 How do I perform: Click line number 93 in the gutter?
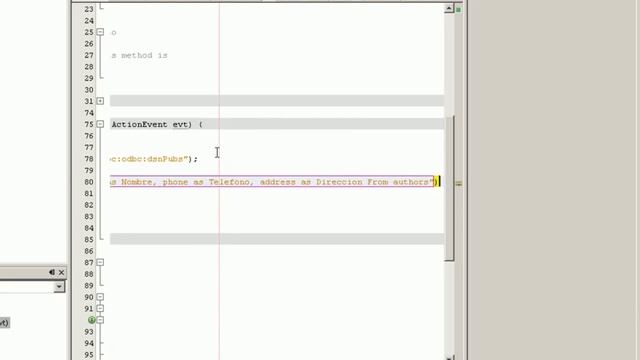89,331
